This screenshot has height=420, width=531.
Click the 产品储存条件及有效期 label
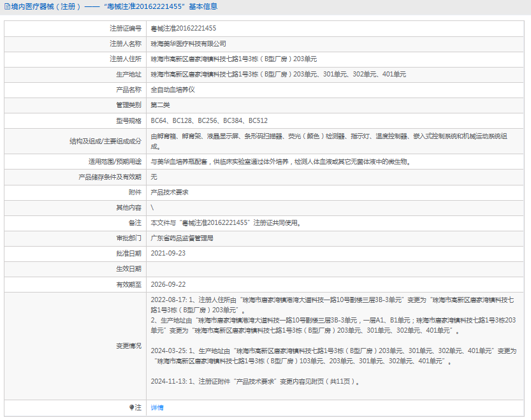coord(110,177)
